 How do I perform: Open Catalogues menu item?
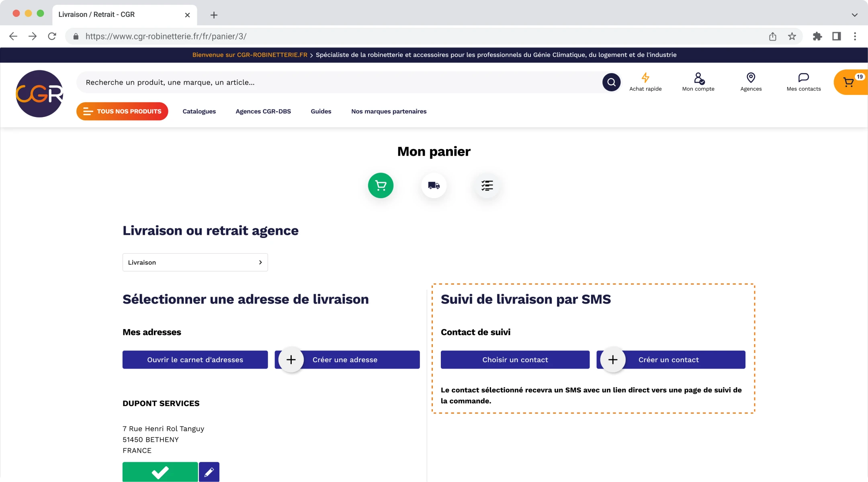(x=199, y=111)
